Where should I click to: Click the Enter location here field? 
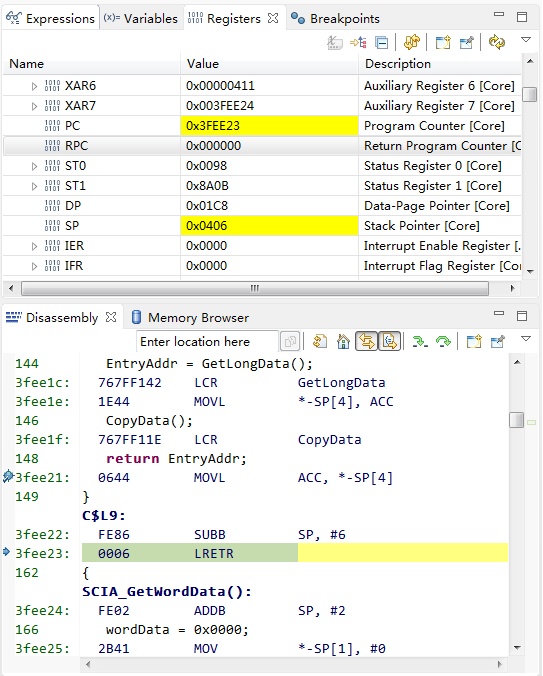click(x=207, y=341)
